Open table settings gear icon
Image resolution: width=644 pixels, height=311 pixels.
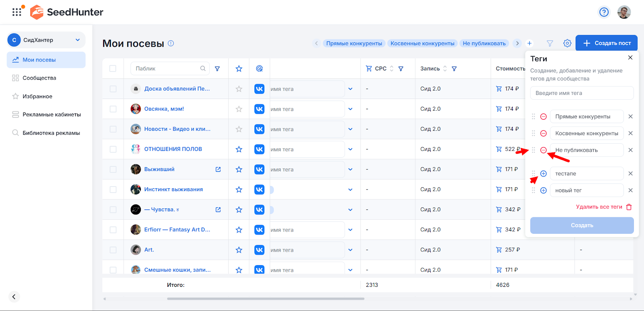[x=567, y=43]
